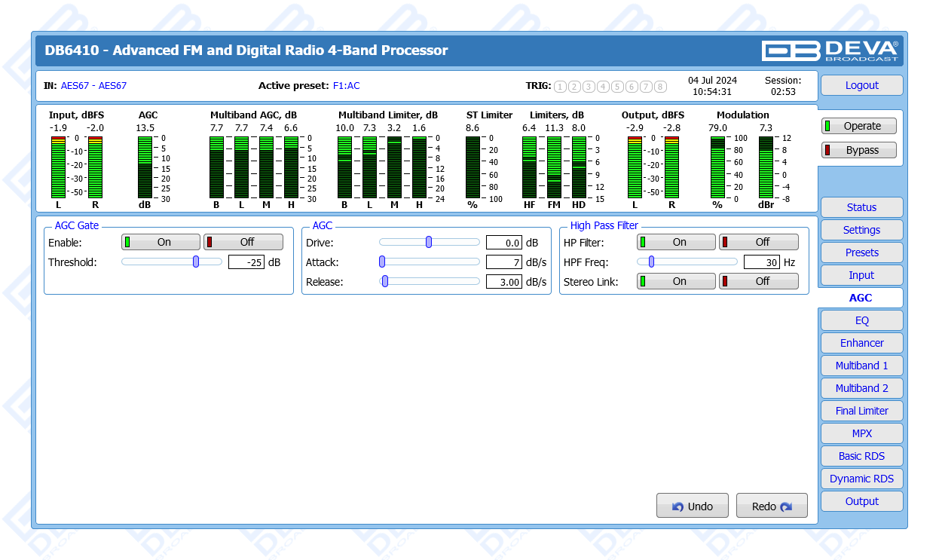Turn HP Filter Off

pyautogui.click(x=759, y=242)
